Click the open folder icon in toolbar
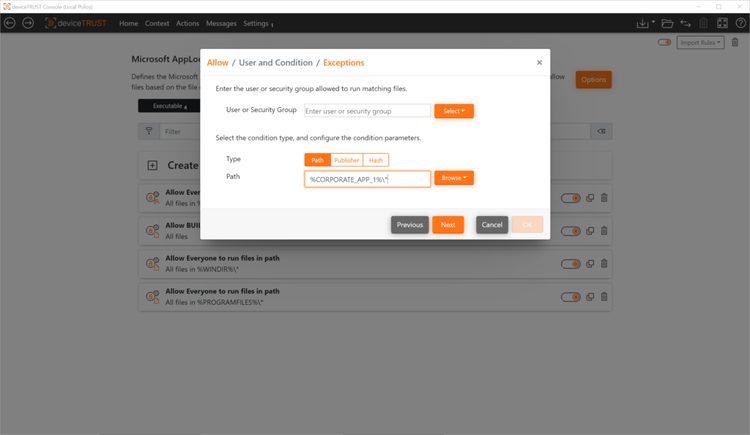Screen dimensions: 750x435 [667, 23]
